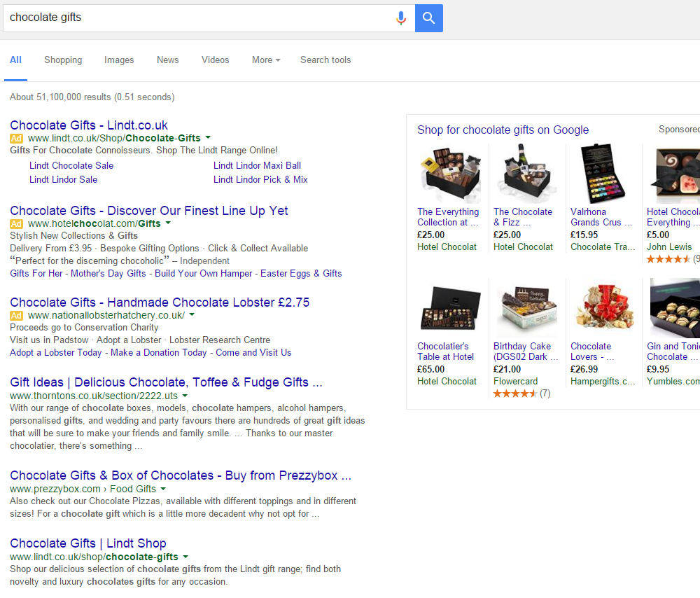Open the Lindt Lindor Maxi Ball sitelink
The width and height of the screenshot is (700, 598).
tap(257, 165)
